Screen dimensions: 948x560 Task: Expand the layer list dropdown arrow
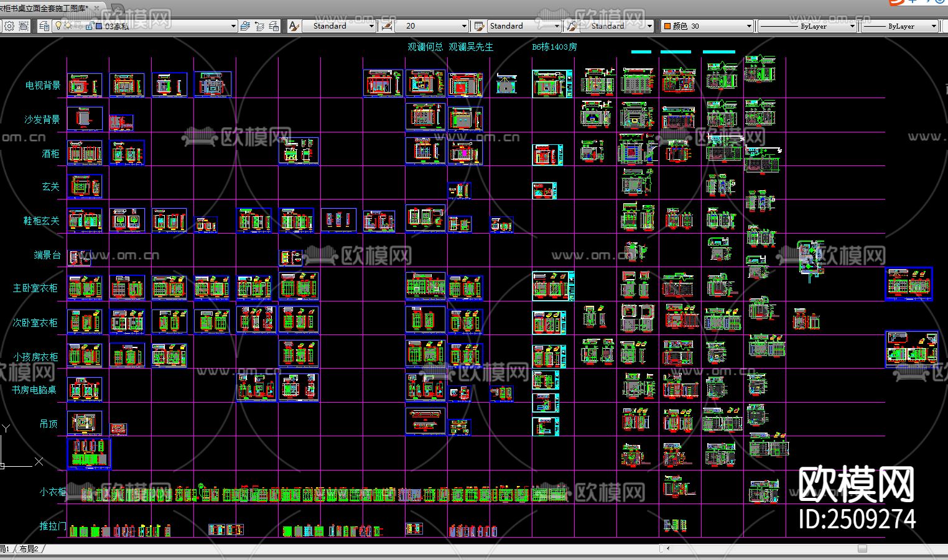click(233, 26)
